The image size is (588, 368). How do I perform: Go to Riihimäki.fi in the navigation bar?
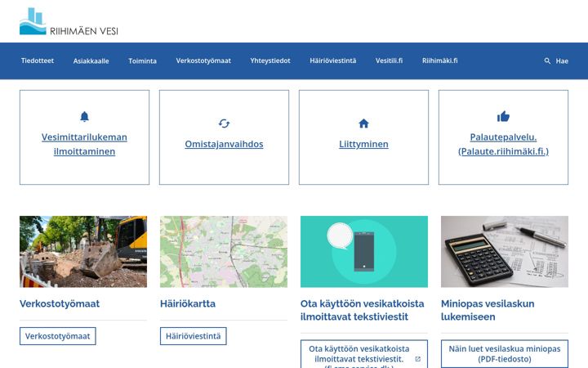[x=440, y=61]
